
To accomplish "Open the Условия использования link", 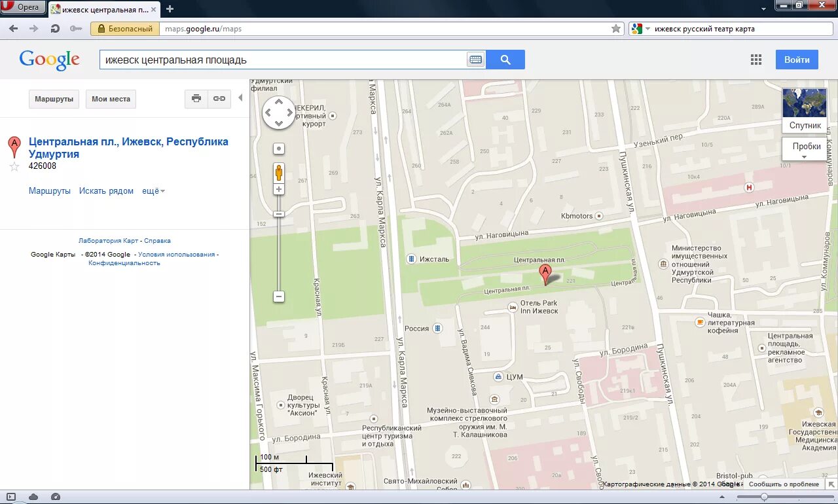I will 177,255.
